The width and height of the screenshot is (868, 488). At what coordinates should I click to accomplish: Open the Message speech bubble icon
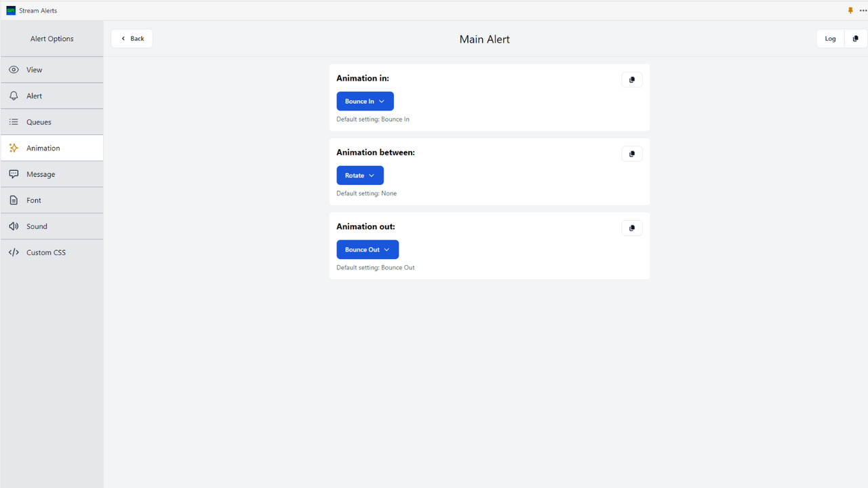pyautogui.click(x=14, y=174)
